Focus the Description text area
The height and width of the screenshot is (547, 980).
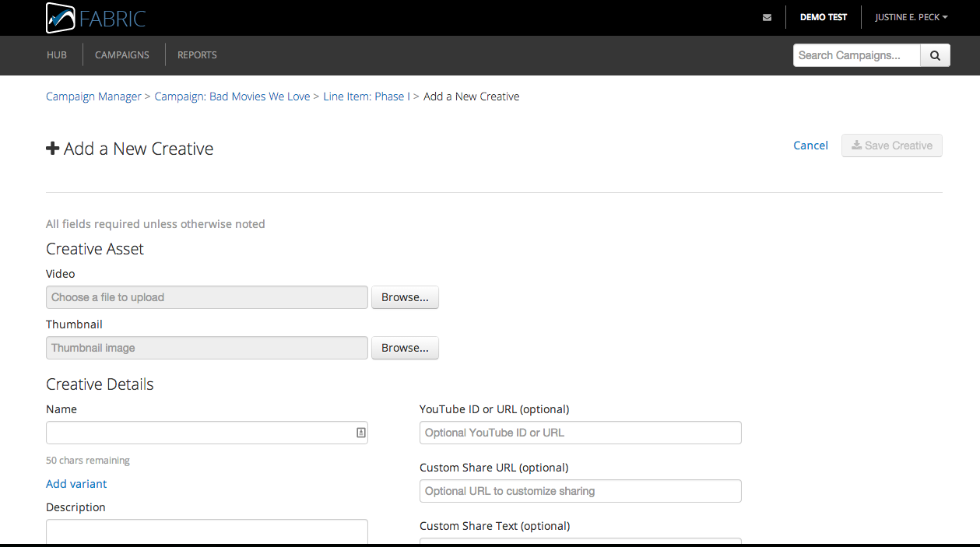(207, 531)
